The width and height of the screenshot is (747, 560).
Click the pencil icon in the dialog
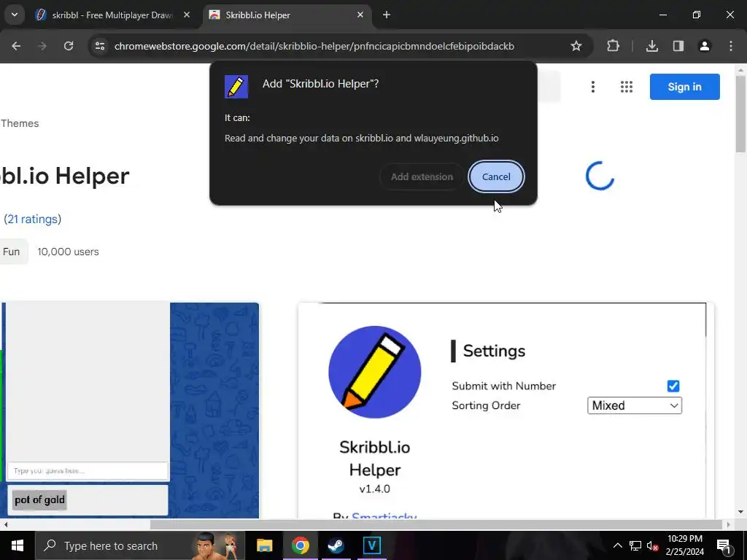(x=236, y=87)
